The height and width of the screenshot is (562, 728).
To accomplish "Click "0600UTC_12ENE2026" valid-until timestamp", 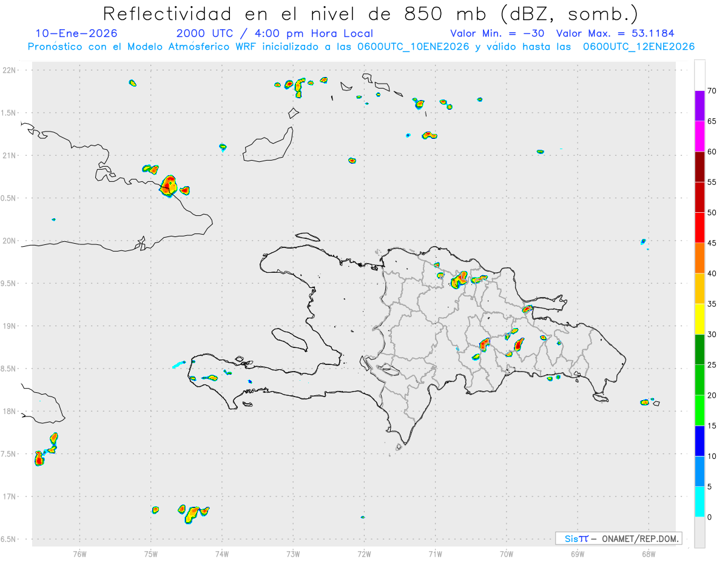I will click(x=639, y=47).
